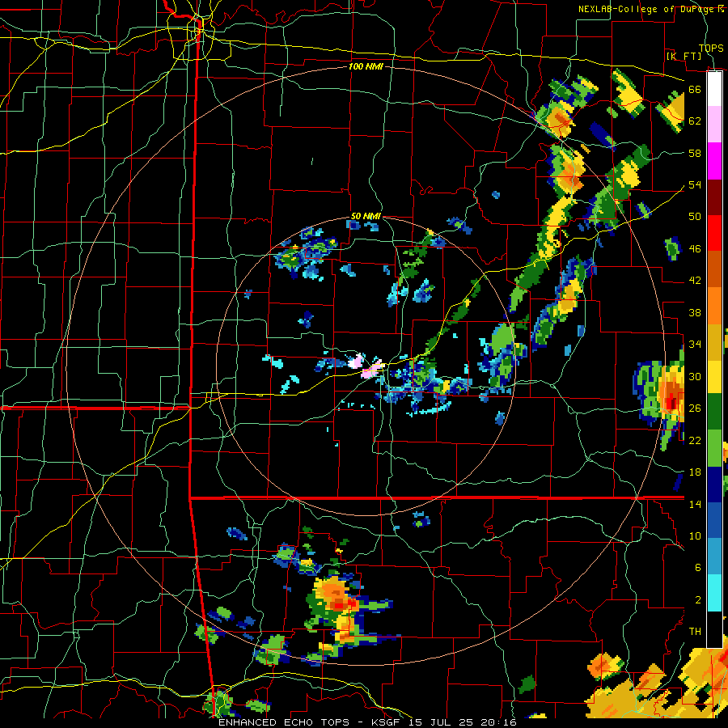Select the bright red legend swatch
Image resolution: width=728 pixels, height=728 pixels.
pyautogui.click(x=714, y=233)
